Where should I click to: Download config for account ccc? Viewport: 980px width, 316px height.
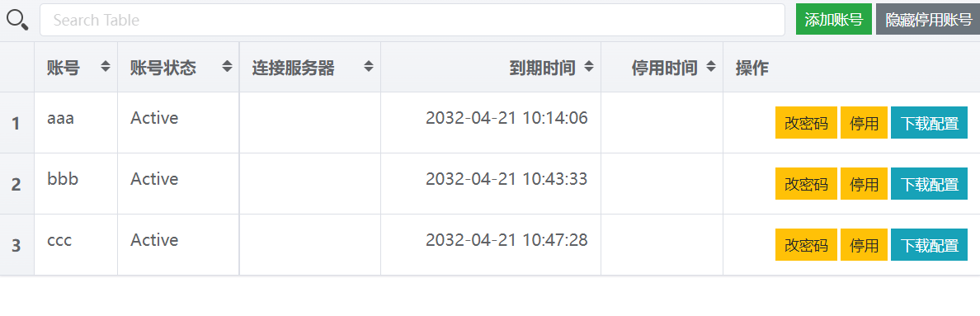point(930,245)
